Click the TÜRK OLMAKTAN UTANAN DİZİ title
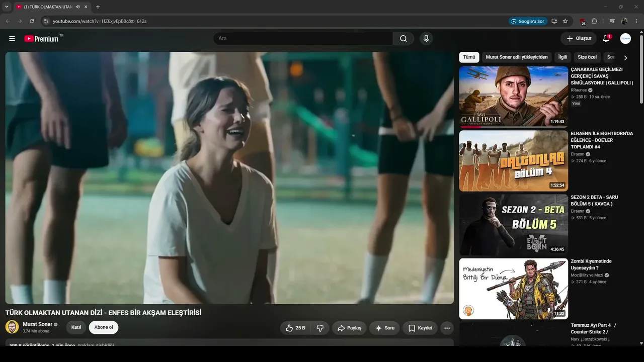 103,313
